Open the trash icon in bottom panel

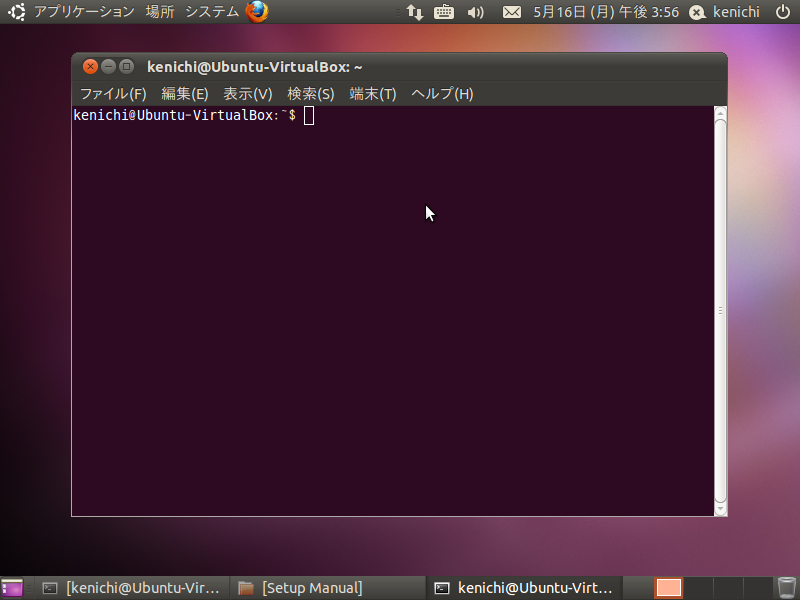(786, 588)
